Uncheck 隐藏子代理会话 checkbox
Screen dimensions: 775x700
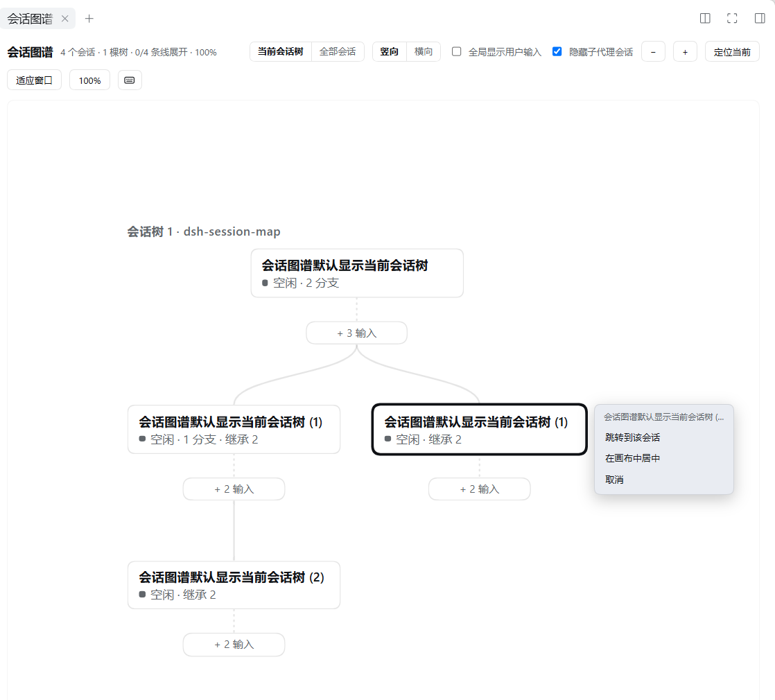point(557,51)
